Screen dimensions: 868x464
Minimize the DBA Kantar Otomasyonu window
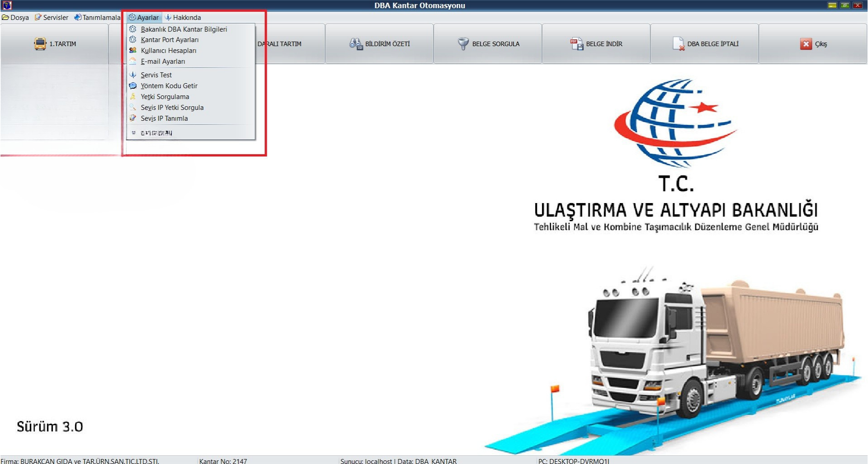click(832, 5)
